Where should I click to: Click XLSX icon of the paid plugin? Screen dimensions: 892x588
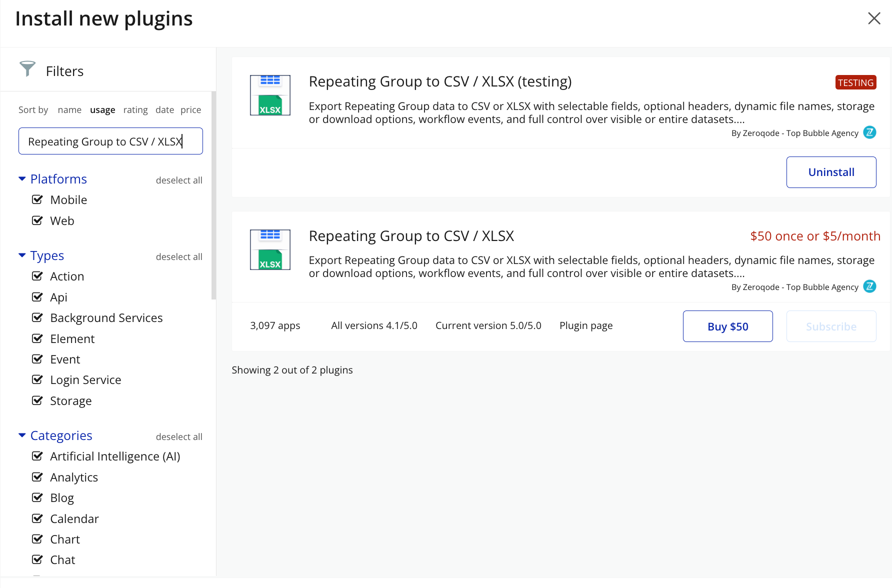click(x=270, y=249)
